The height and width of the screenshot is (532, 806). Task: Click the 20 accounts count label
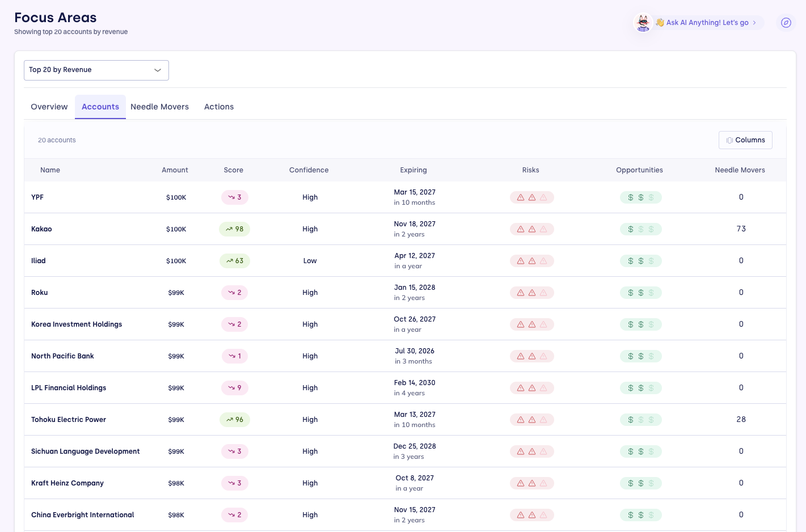[57, 140]
